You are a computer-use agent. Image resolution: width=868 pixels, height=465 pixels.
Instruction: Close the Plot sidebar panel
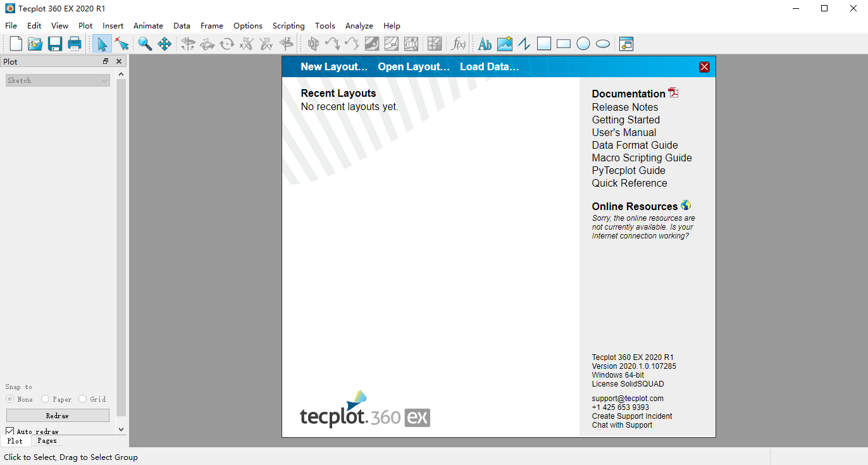coord(119,61)
